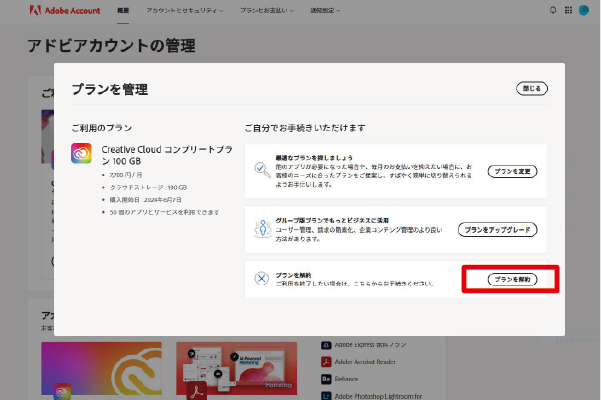Click the Photoshop Lightroom icon in background

click(326, 396)
